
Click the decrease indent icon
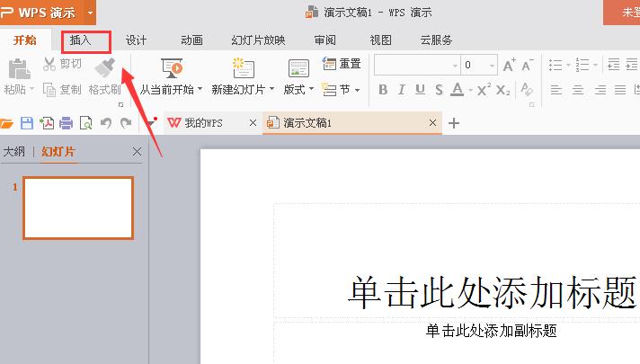coord(613,65)
